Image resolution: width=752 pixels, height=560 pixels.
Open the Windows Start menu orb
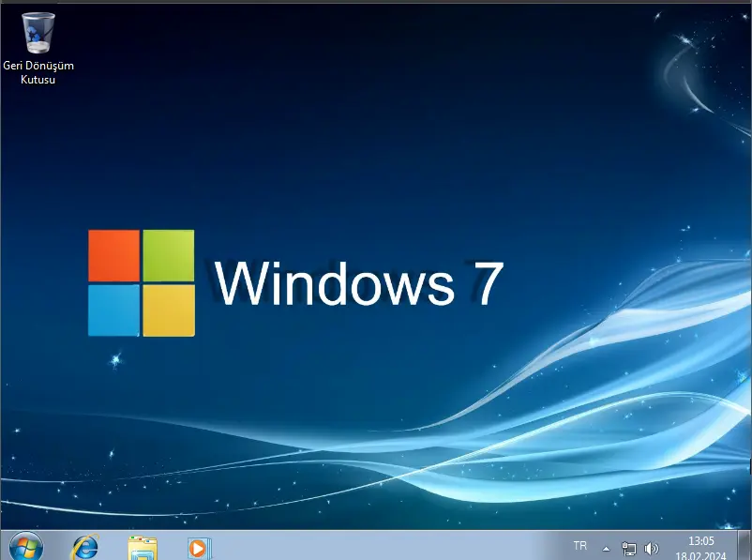click(26, 547)
